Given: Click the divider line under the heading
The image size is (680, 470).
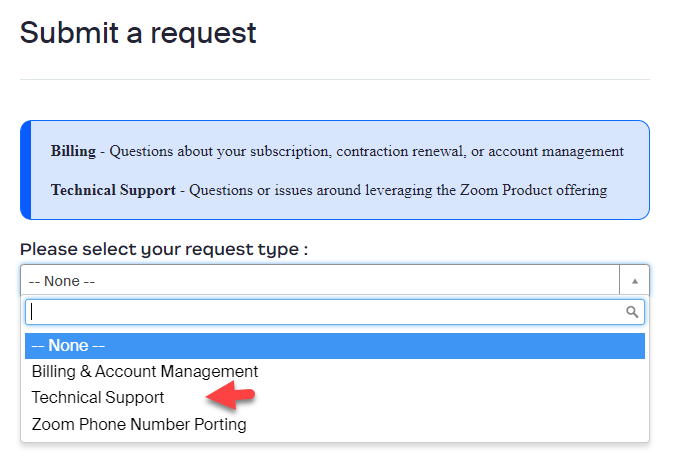Looking at the screenshot, I should [x=334, y=79].
